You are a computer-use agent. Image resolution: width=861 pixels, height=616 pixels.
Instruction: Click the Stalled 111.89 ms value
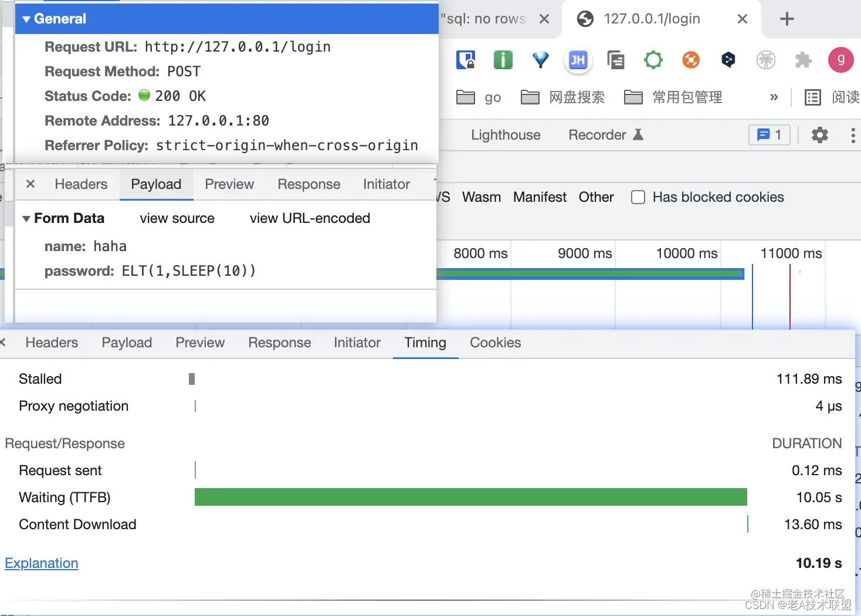point(809,379)
